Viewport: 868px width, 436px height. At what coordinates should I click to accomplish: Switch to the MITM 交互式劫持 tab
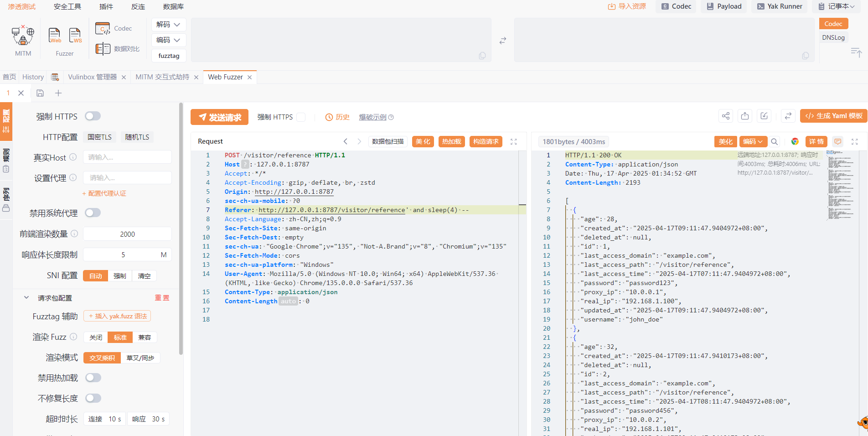(162, 77)
